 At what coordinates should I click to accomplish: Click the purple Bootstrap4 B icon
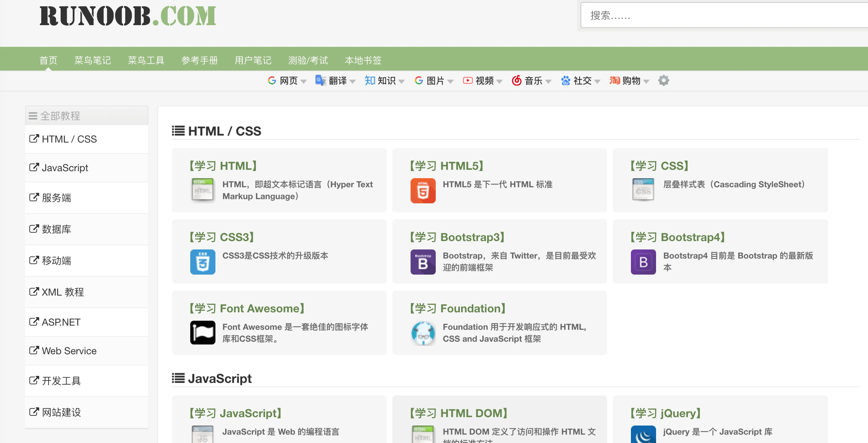[x=643, y=262]
